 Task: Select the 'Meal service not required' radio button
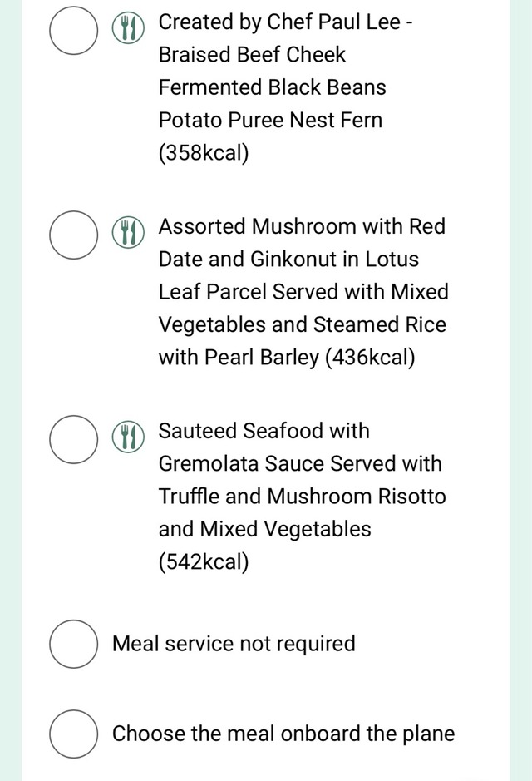74,644
